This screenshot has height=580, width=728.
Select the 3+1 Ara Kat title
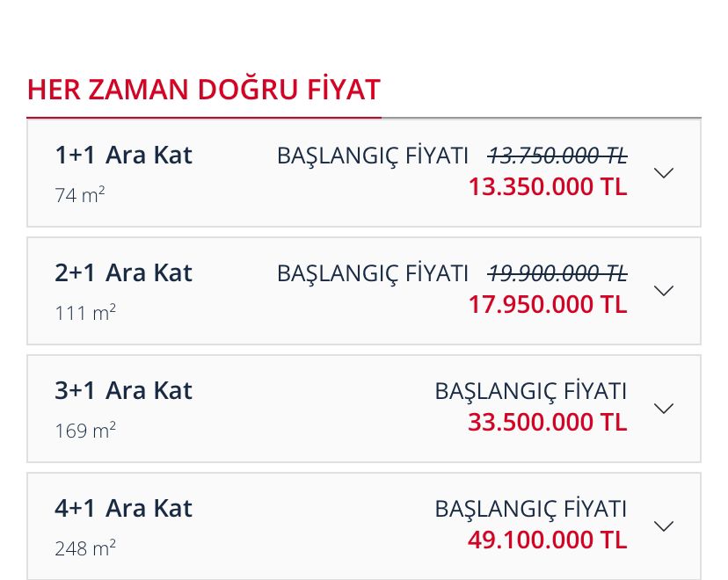pyautogui.click(x=123, y=391)
